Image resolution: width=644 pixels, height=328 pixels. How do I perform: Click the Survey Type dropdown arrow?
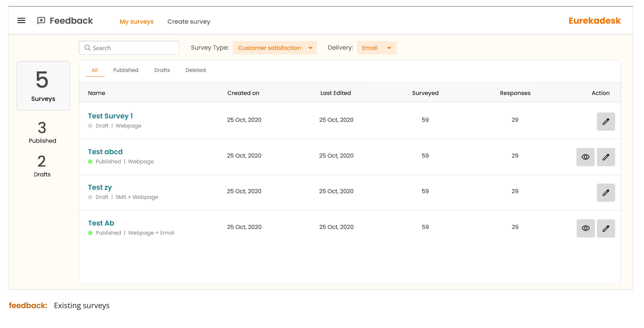pos(310,48)
